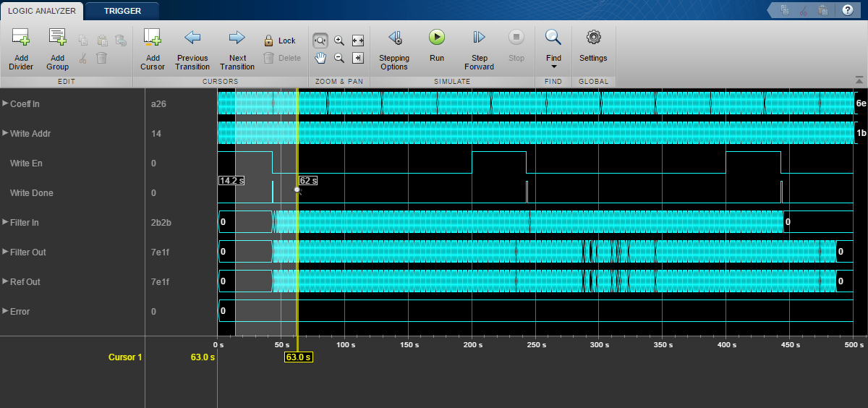The image size is (868, 408).
Task: Enable the Pan hand tool
Action: (320, 58)
